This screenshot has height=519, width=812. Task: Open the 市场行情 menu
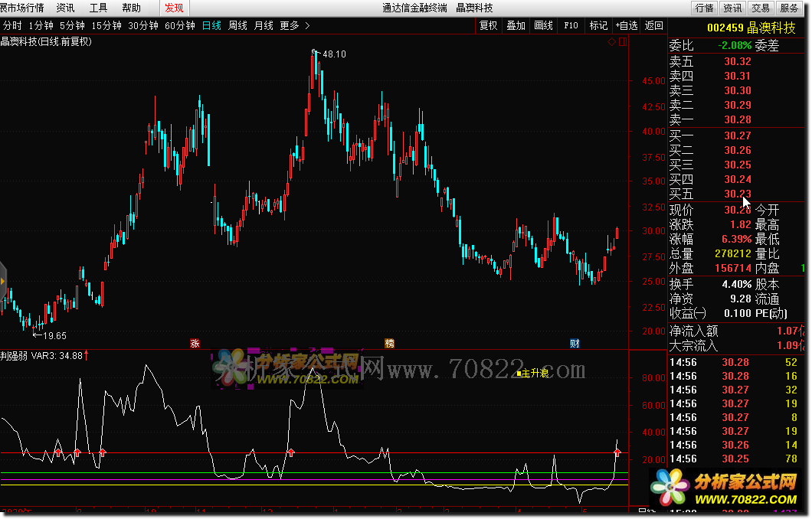pyautogui.click(x=21, y=8)
